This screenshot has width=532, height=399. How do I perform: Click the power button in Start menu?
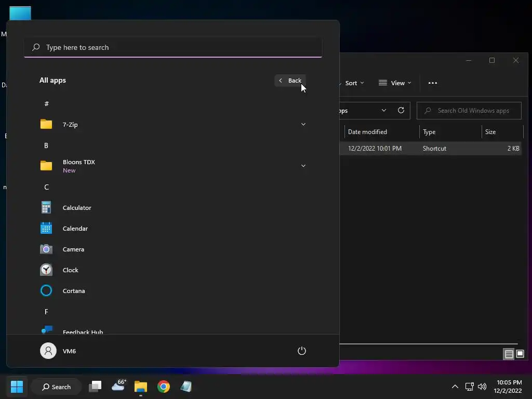[302, 351]
